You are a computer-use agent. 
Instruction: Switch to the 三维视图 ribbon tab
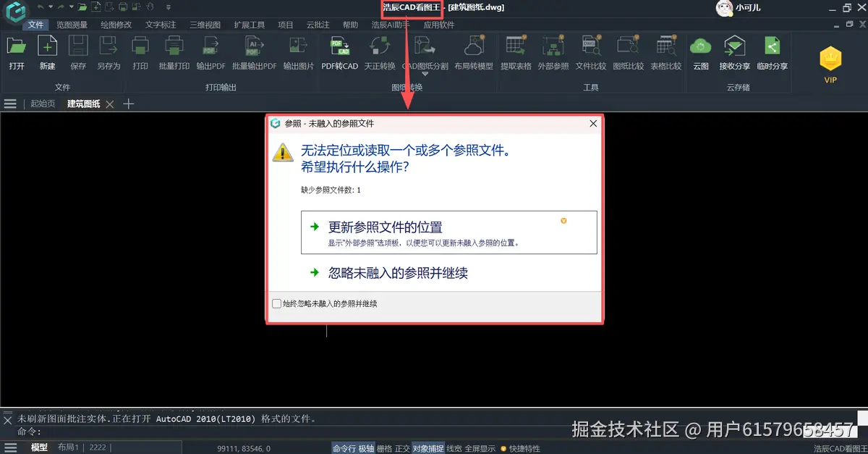205,25
